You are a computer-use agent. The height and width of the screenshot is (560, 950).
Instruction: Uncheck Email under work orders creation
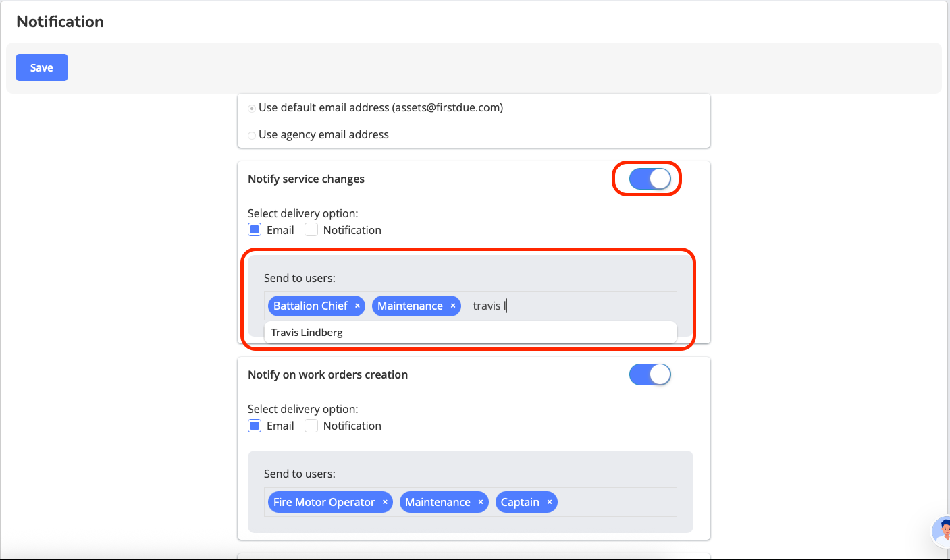[255, 426]
